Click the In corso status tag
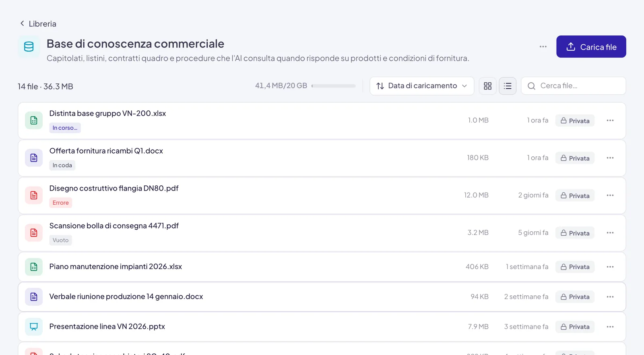Image resolution: width=644 pixels, height=355 pixels. tap(65, 128)
